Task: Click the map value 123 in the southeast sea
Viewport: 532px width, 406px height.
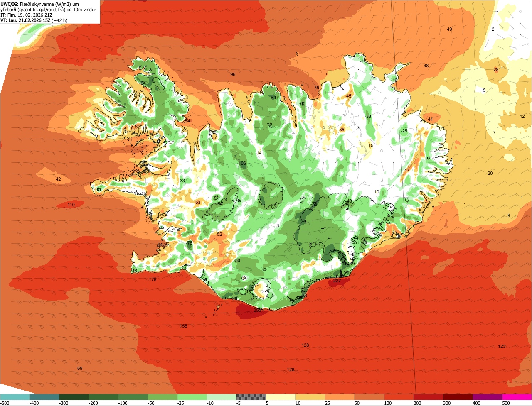Action: 502,346
